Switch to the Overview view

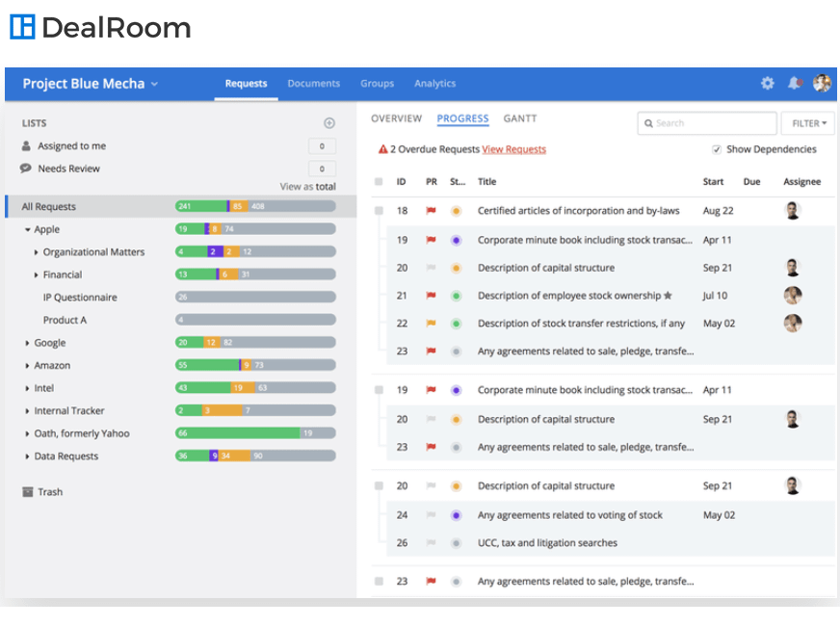397,118
